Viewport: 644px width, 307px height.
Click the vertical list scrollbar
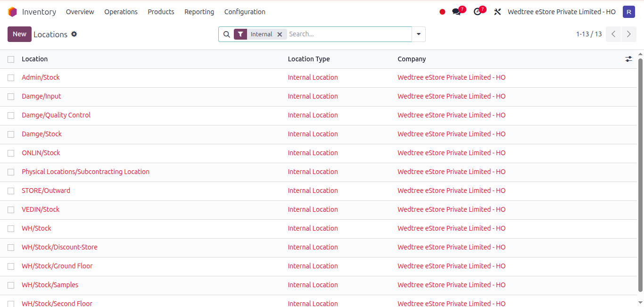tap(640, 174)
